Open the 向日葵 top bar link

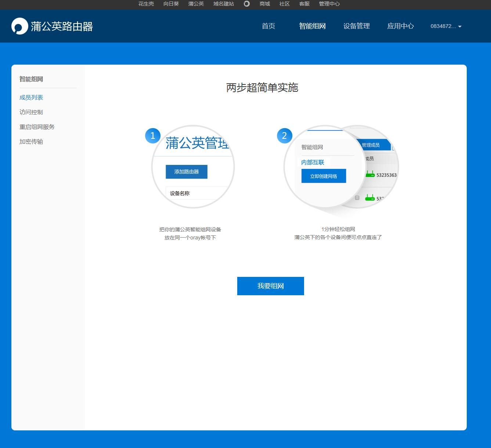point(171,4)
